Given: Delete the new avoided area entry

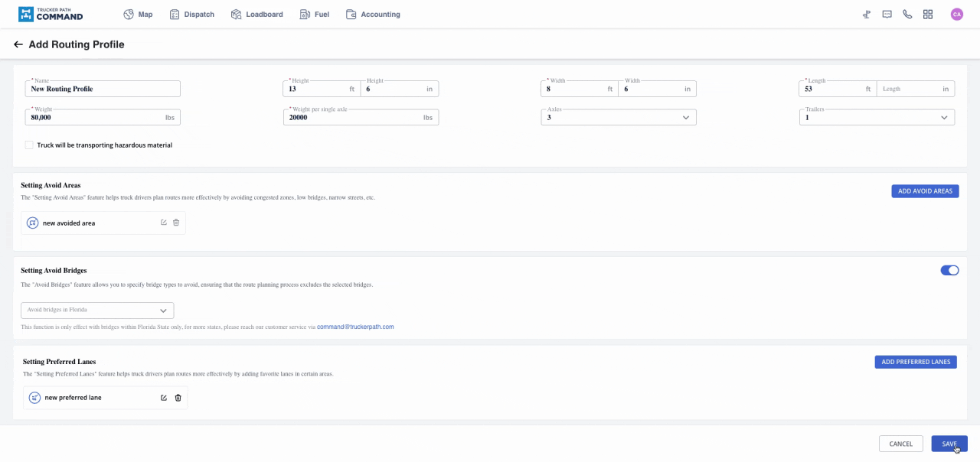Looking at the screenshot, I should click(x=176, y=223).
